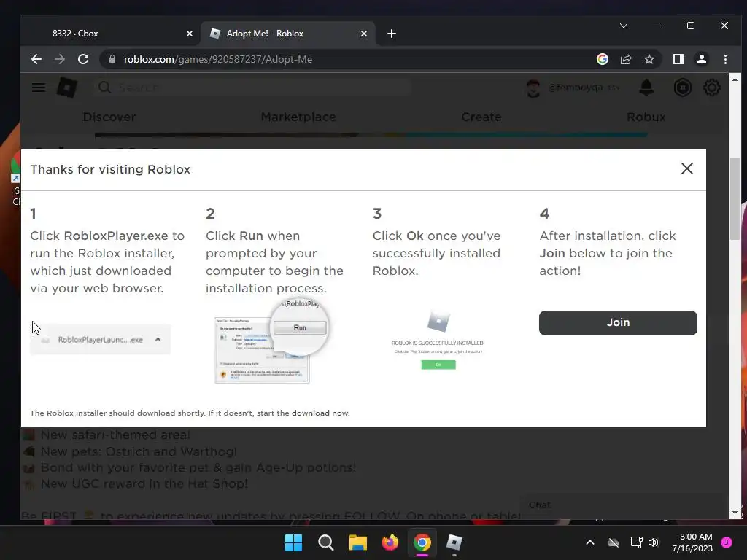Screen dimensions: 747x560
Task: Go to the Discover tab
Action: [109, 117]
